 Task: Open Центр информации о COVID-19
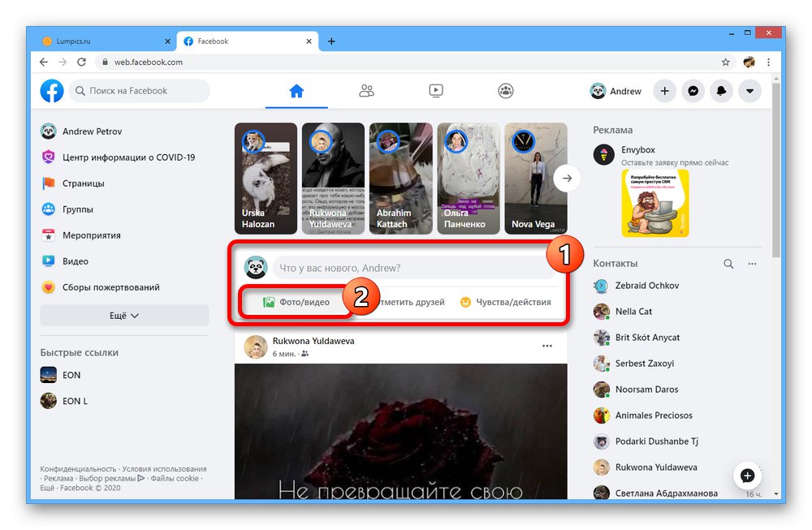pyautogui.click(x=124, y=157)
